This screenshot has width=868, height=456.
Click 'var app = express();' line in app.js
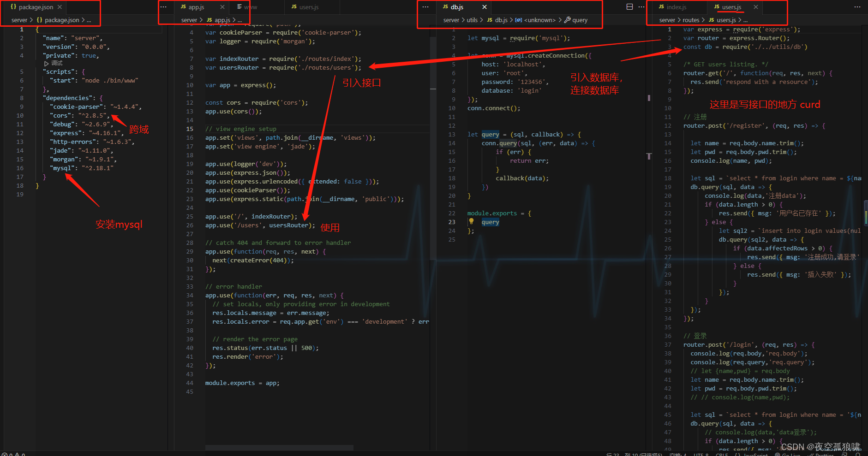pyautogui.click(x=241, y=85)
